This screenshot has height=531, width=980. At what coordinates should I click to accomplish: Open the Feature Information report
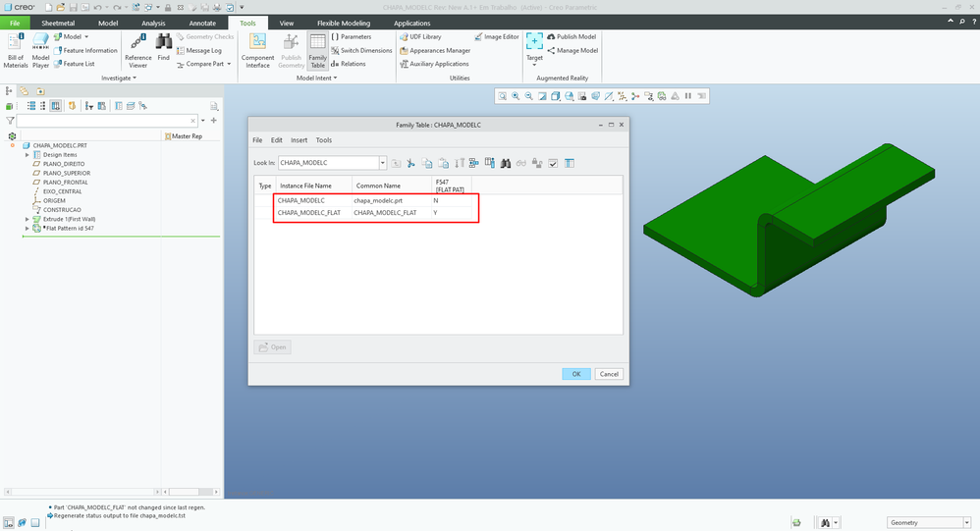click(x=85, y=51)
